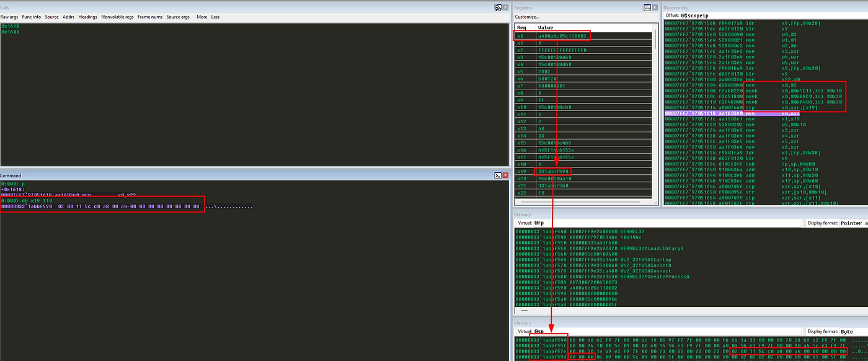Click the Value column header in Registers
The image size is (868, 361).
coord(593,28)
